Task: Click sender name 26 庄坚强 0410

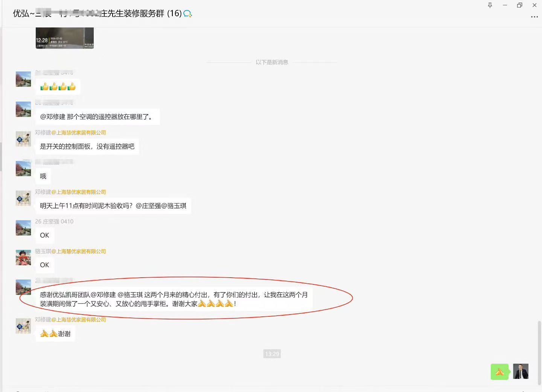Action: click(x=54, y=222)
